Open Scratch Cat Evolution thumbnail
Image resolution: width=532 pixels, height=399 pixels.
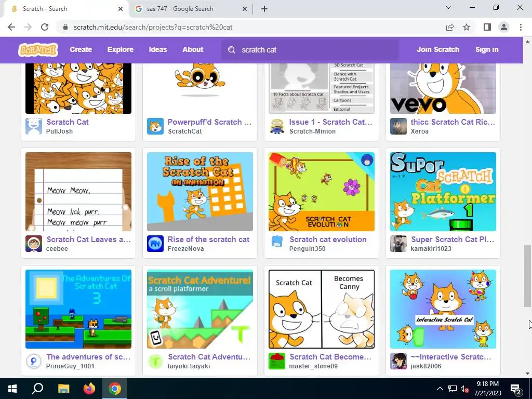point(321,191)
